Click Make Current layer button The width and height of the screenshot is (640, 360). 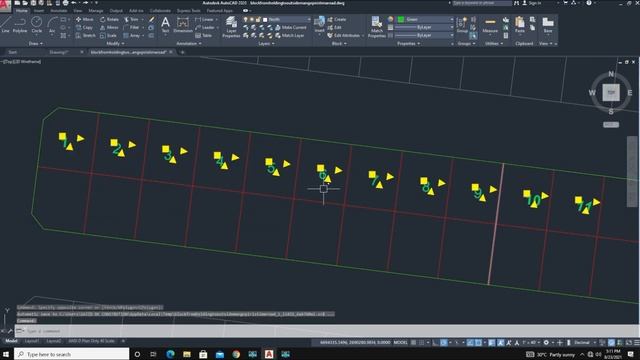point(291,27)
